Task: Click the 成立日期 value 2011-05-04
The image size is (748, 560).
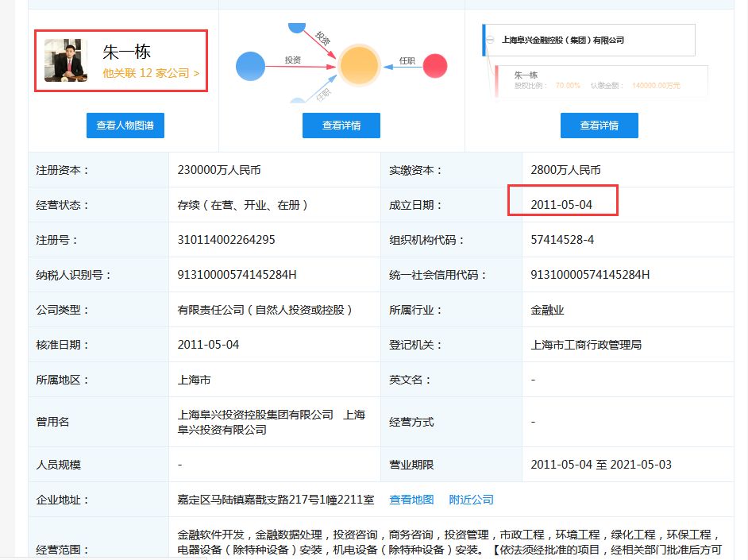Action: 561,205
